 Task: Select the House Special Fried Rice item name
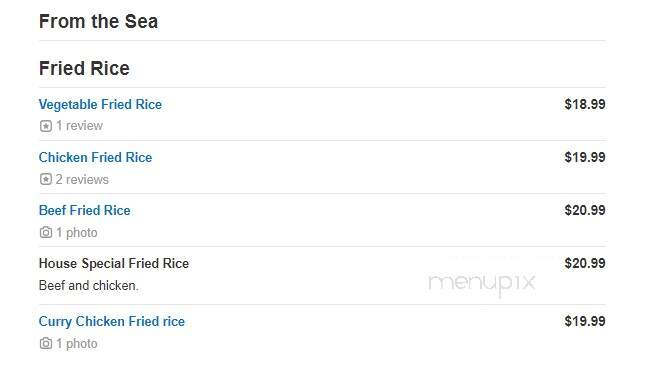point(114,263)
